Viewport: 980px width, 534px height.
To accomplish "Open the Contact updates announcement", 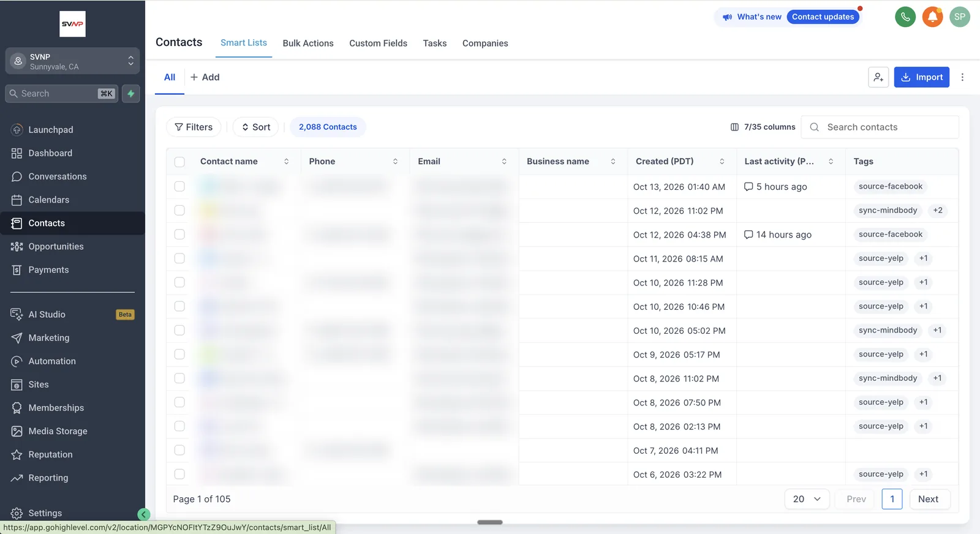I will click(823, 17).
